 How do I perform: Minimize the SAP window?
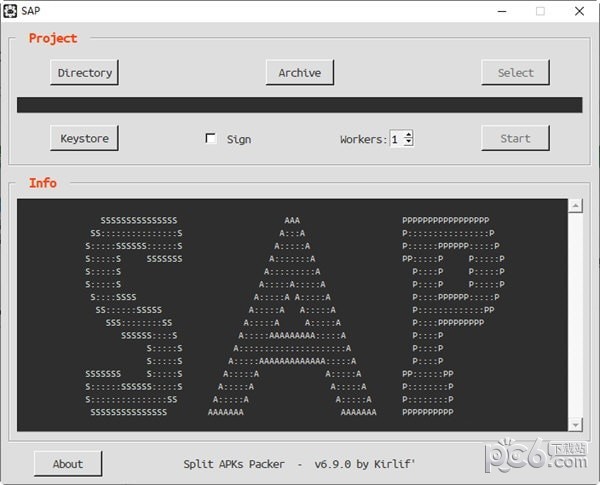pos(502,11)
